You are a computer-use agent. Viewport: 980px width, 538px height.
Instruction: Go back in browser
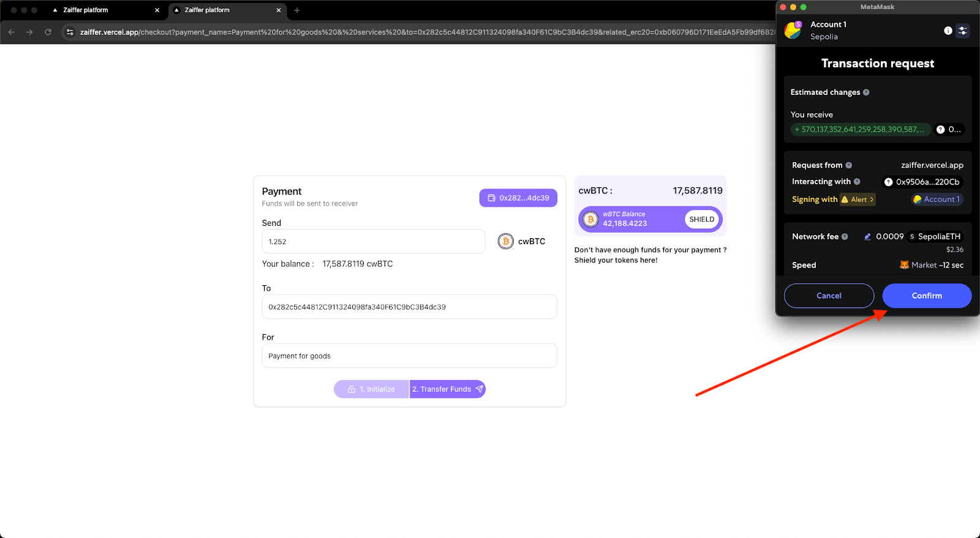[x=11, y=32]
